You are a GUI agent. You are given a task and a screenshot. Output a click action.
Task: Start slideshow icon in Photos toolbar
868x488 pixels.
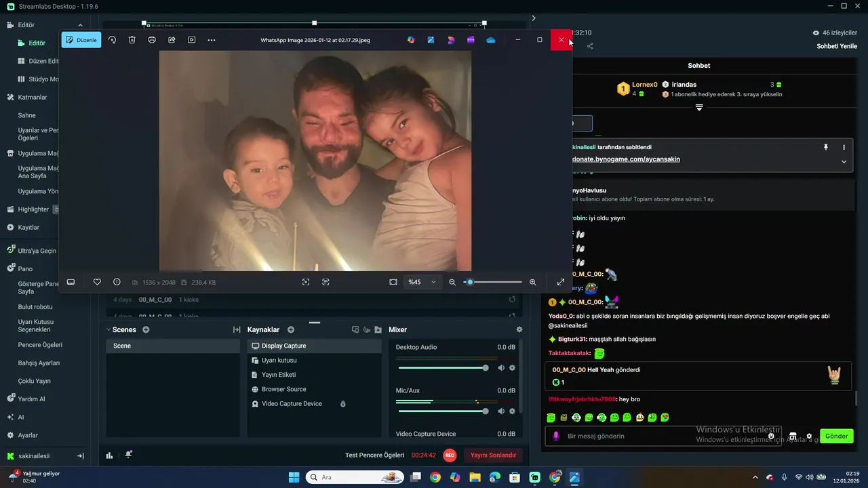pos(192,40)
